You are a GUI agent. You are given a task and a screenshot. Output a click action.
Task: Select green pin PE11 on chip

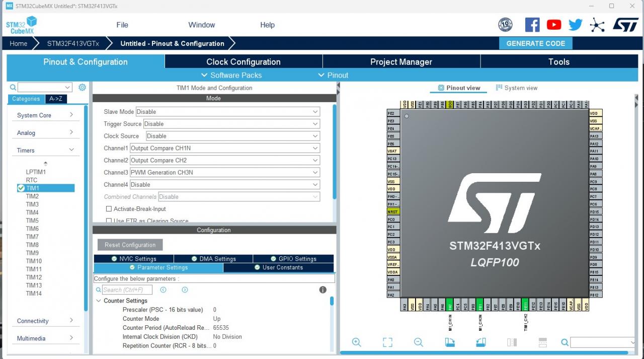click(x=525, y=306)
